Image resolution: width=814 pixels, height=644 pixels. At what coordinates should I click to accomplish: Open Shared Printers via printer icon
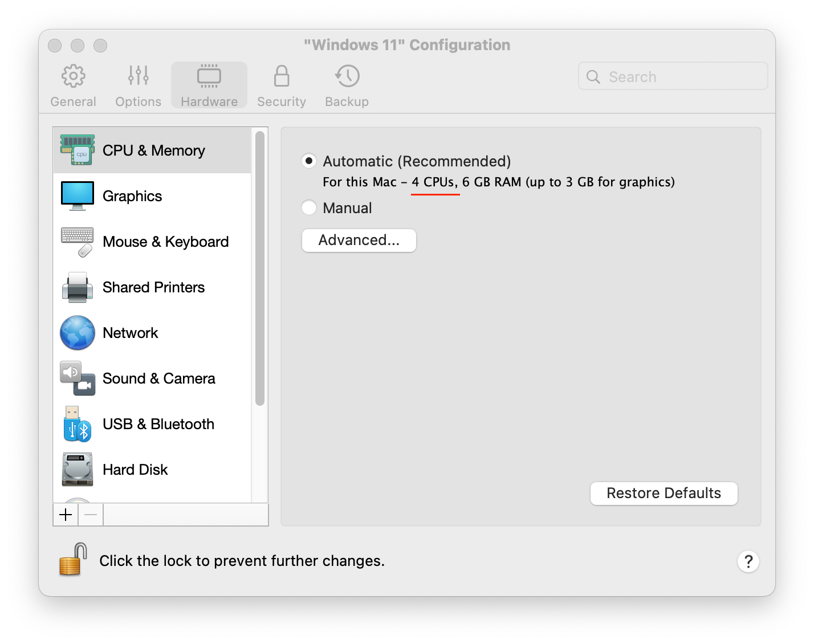pos(78,287)
